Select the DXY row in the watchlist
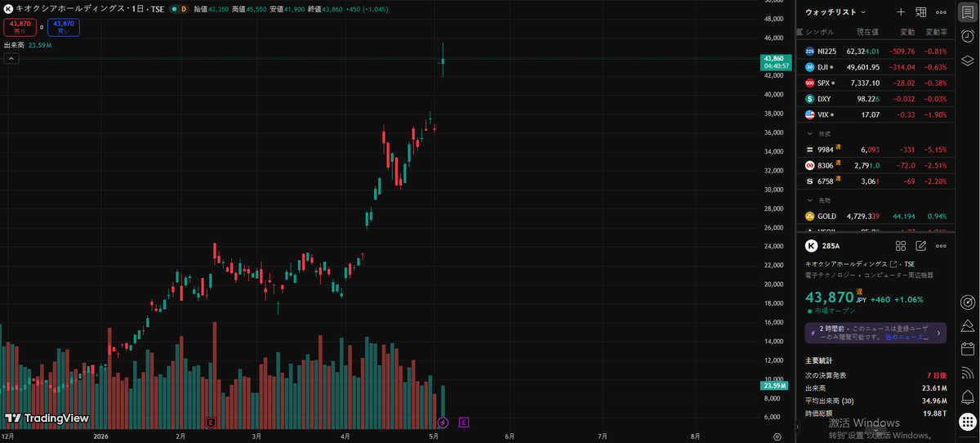 pyautogui.click(x=876, y=99)
